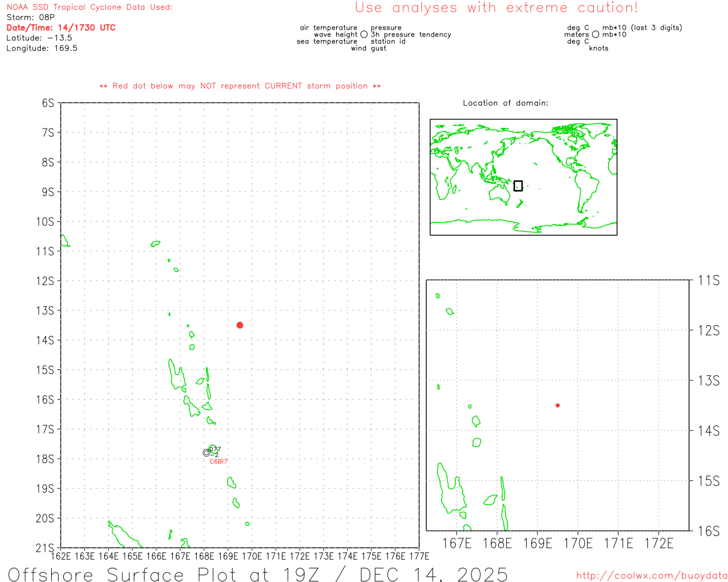Click the 'Date/Time: 14/1730 UTC' line
This screenshot has height=582, width=728.
pyautogui.click(x=61, y=28)
